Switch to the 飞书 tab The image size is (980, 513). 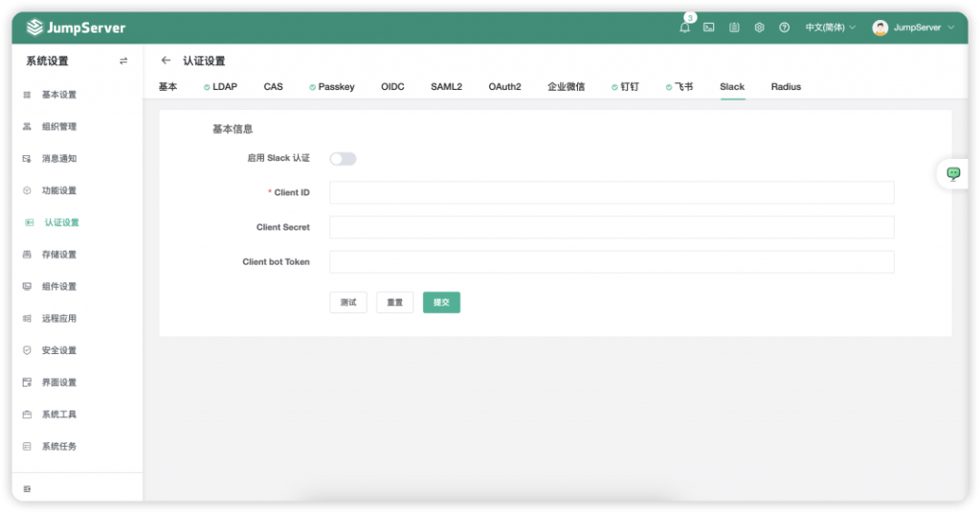pyautogui.click(x=679, y=87)
